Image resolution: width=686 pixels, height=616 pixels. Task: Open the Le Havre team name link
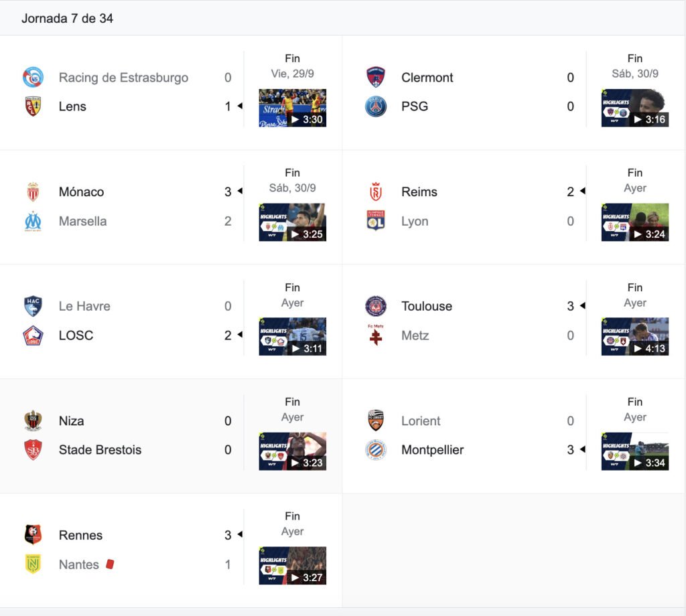pyautogui.click(x=84, y=306)
